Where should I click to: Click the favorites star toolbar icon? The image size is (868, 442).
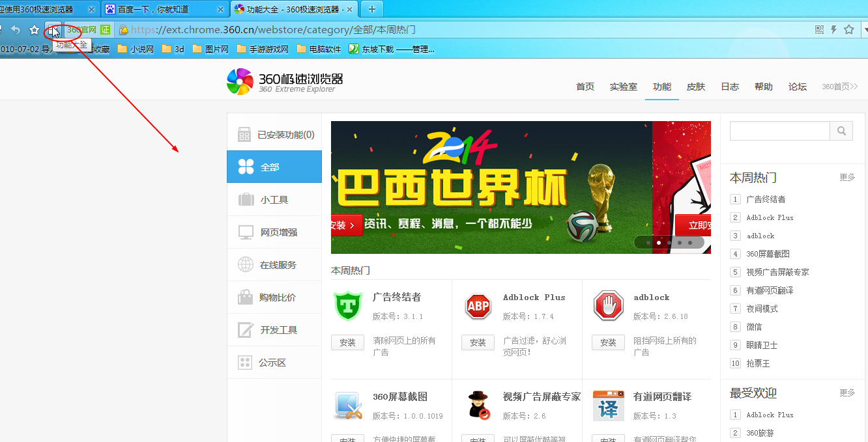pos(35,29)
